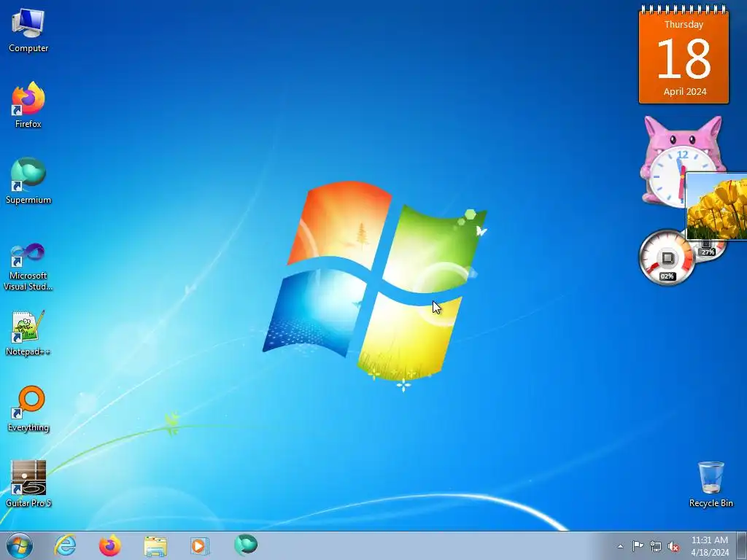Screen dimensions: 747x560
Task: Select the Notepad++ desktop shortcut
Action: [28, 333]
